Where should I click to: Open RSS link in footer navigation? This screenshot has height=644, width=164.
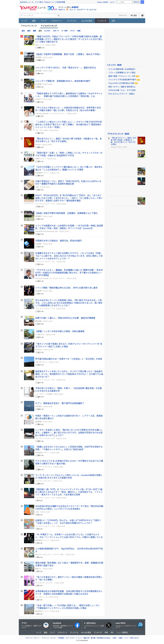click(x=112, y=633)
